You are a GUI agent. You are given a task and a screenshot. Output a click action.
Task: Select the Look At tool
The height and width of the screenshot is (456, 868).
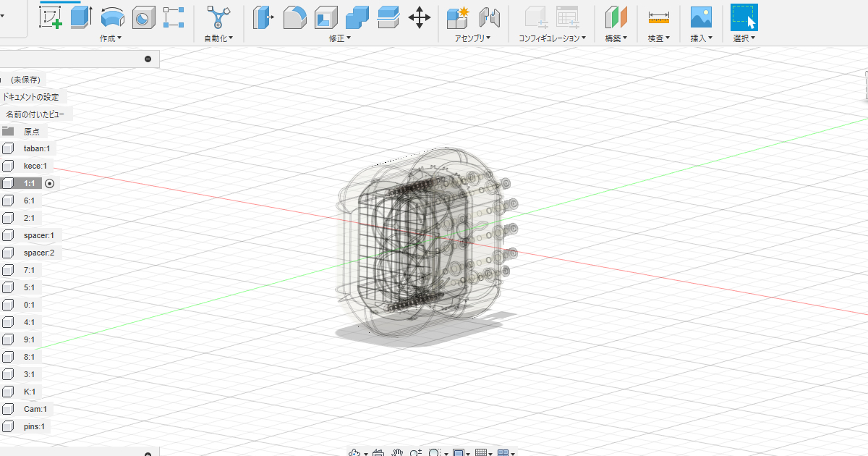pyautogui.click(x=377, y=453)
